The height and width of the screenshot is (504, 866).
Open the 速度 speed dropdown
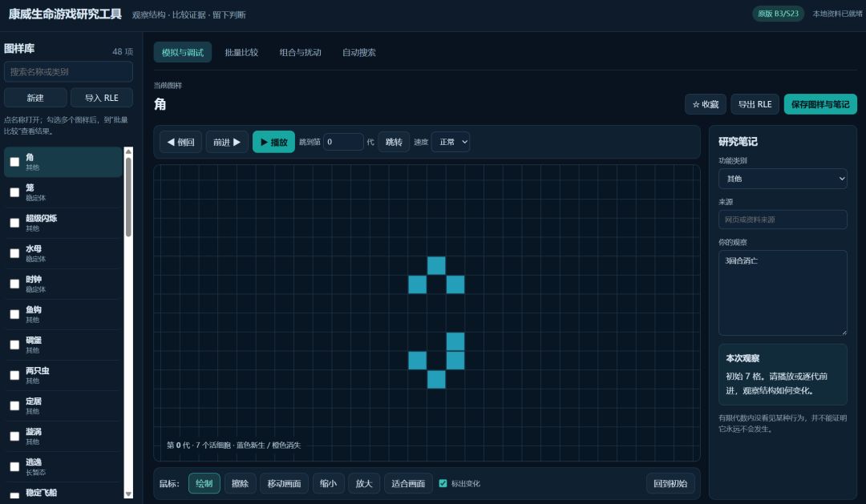click(451, 142)
